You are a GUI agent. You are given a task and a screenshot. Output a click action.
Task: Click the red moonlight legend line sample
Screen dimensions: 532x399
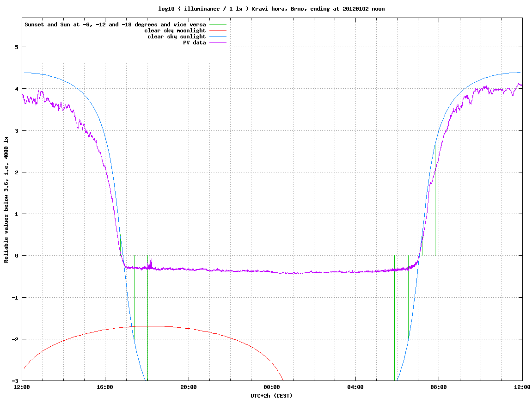(218, 31)
